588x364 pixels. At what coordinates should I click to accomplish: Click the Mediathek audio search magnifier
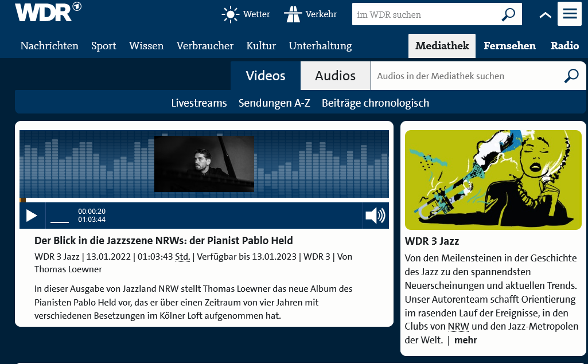[x=571, y=76]
